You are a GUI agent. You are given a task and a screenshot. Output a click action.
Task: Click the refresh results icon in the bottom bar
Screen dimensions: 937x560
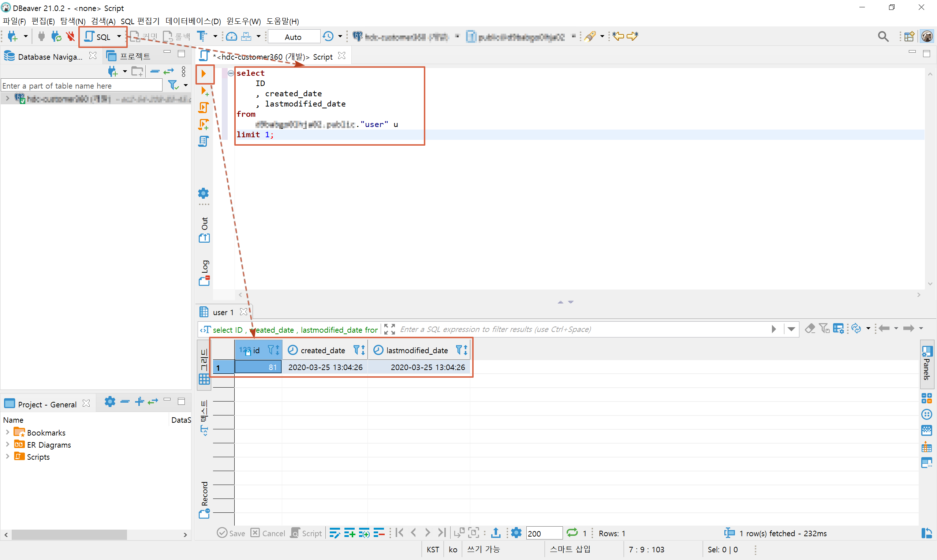click(x=572, y=533)
